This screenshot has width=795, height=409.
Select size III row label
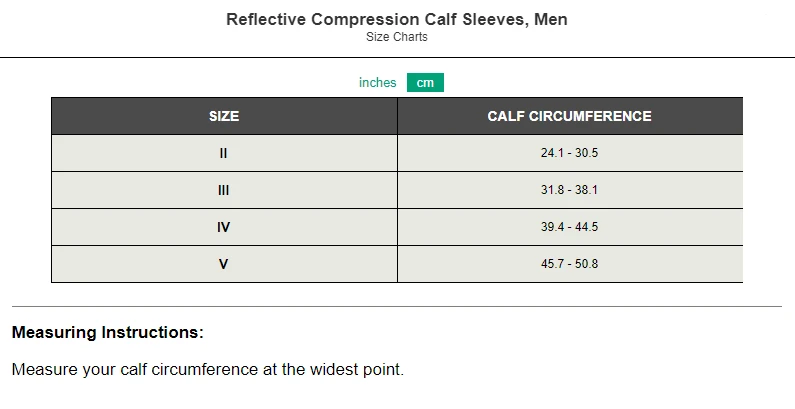(x=224, y=190)
